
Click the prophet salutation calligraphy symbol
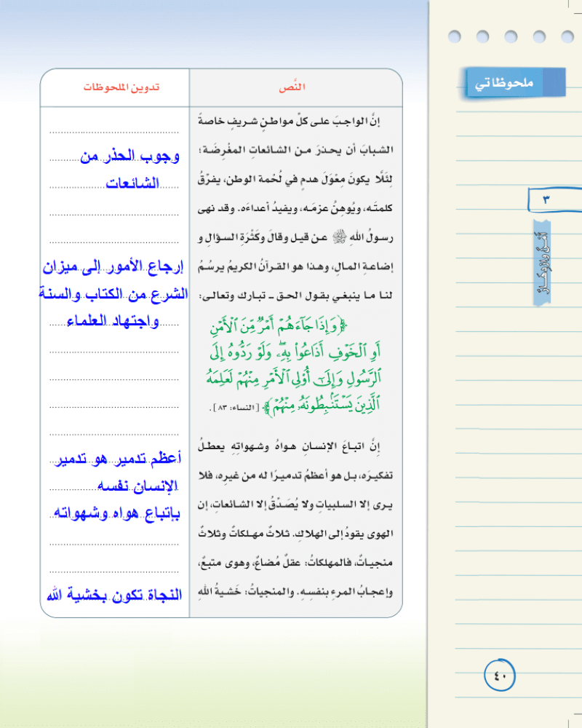point(340,237)
